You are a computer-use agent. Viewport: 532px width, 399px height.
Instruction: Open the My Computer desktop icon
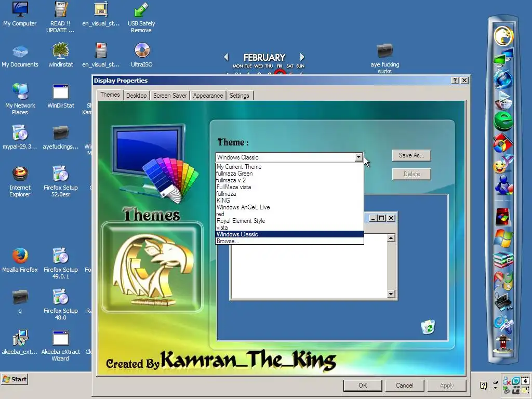coord(20,14)
